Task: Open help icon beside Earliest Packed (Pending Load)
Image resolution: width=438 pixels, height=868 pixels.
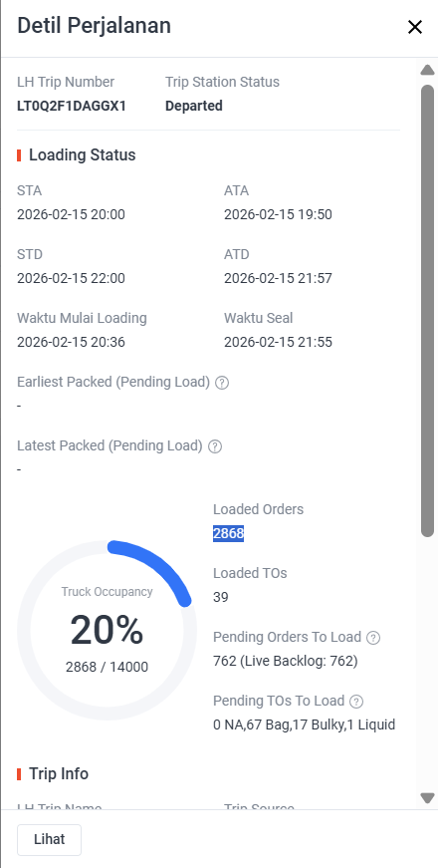Action: (222, 383)
